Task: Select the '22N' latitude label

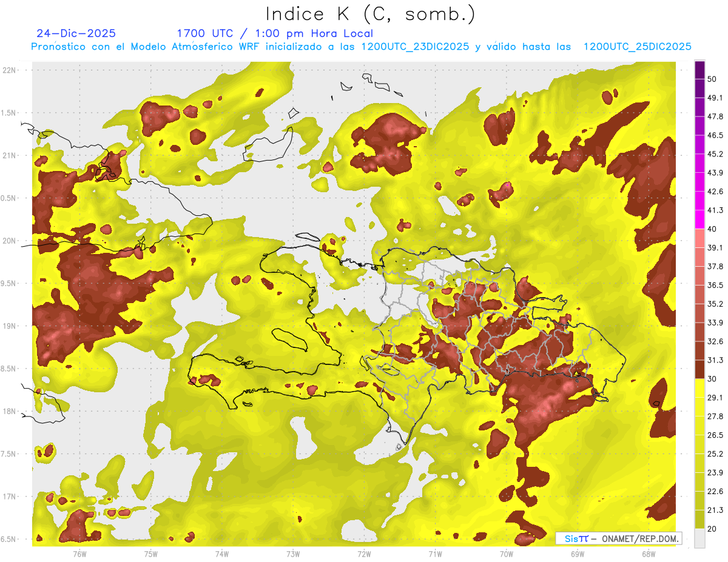Action: pos(10,70)
